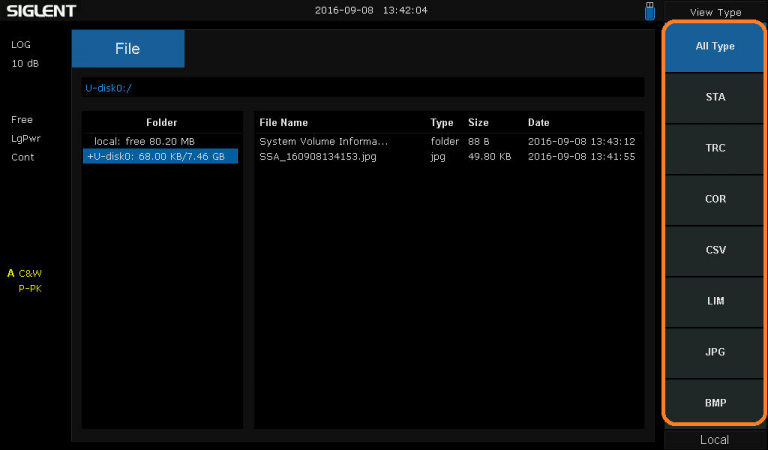Screen dimensions: 768x450
Task: Select the LIM view type
Action: tap(714, 301)
